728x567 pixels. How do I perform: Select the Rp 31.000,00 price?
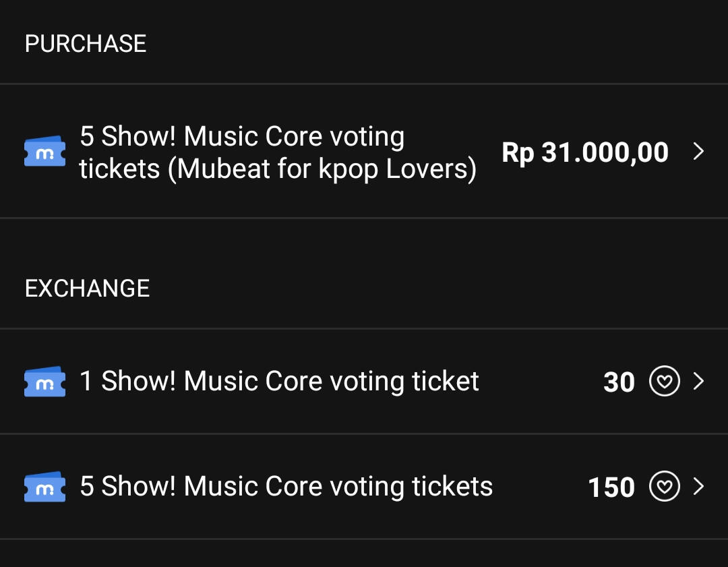coord(585,152)
